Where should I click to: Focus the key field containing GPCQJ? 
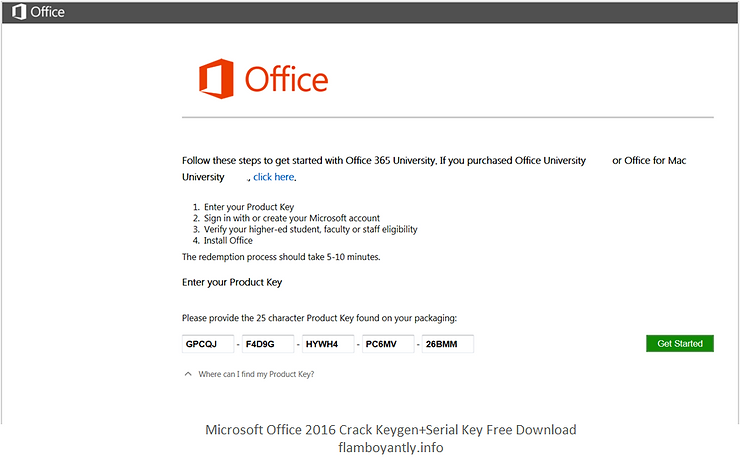(208, 344)
